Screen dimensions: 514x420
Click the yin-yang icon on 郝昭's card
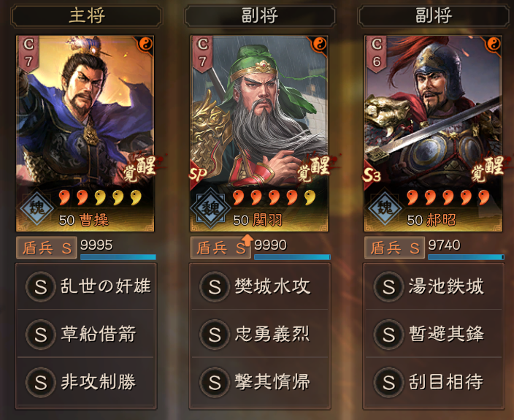coord(494,43)
